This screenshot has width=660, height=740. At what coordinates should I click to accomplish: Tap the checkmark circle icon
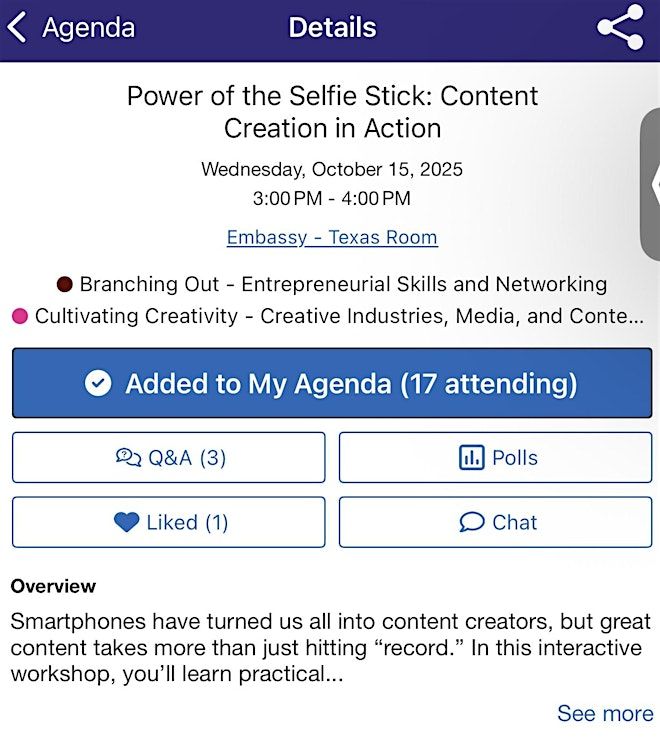point(98,384)
